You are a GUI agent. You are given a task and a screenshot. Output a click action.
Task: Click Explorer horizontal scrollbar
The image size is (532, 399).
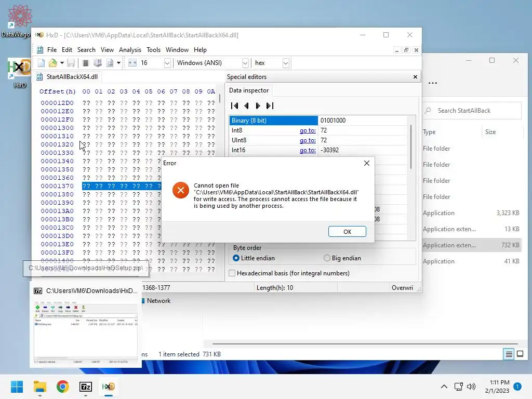(x=365, y=344)
